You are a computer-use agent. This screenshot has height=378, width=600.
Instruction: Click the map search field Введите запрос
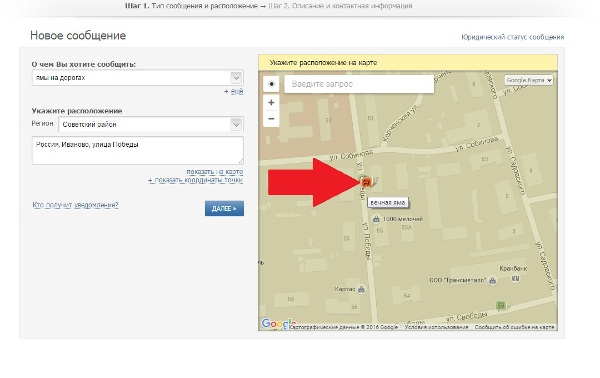click(359, 84)
